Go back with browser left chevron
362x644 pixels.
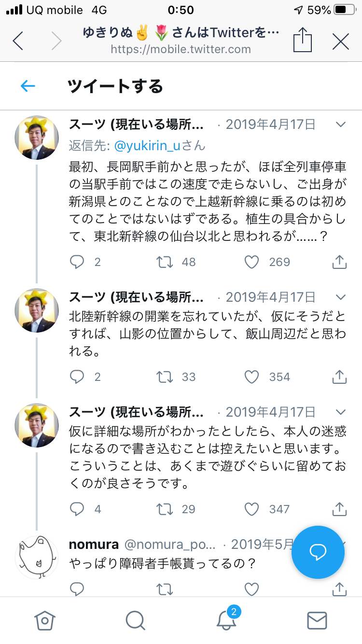(x=18, y=41)
